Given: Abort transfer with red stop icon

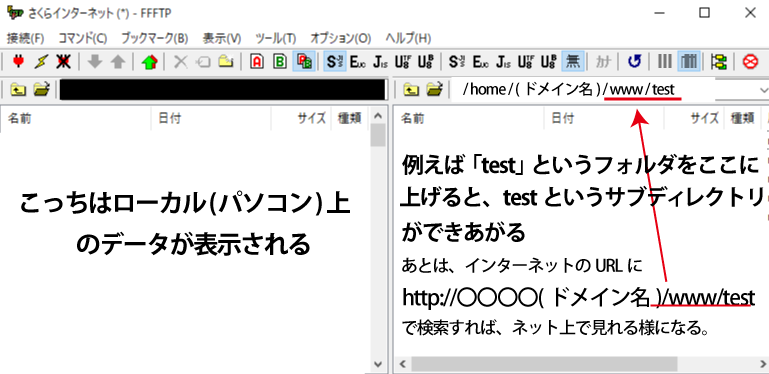Looking at the screenshot, I should 750,62.
